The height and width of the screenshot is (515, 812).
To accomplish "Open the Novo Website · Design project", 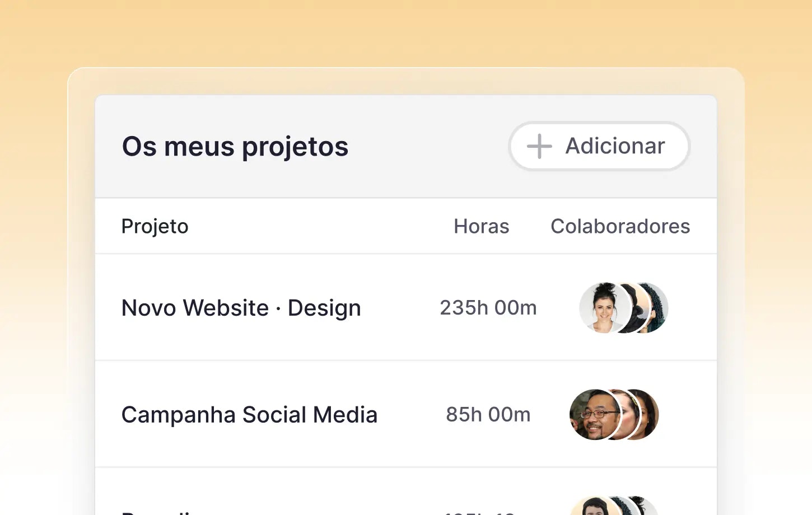I will pyautogui.click(x=241, y=308).
